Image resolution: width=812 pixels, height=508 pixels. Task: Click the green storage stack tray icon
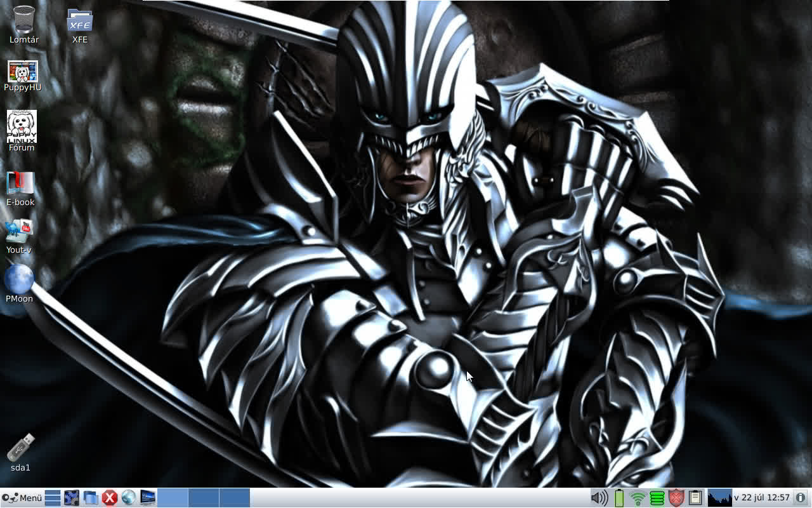pos(657,498)
